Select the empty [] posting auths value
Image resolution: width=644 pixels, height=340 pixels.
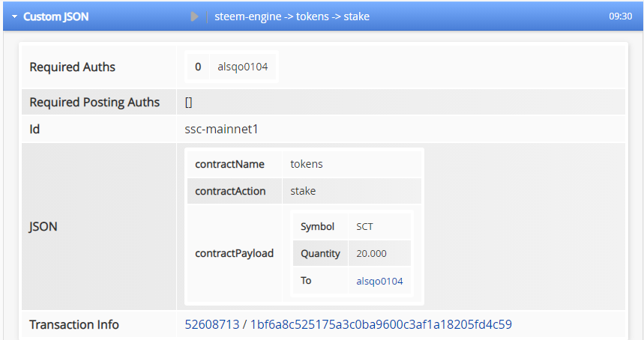(188, 102)
